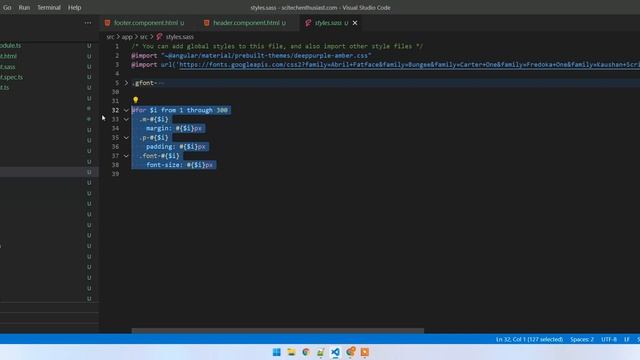Image resolution: width=640 pixels, height=360 pixels.
Task: Close the styles.sass tab
Action: [x=355, y=23]
